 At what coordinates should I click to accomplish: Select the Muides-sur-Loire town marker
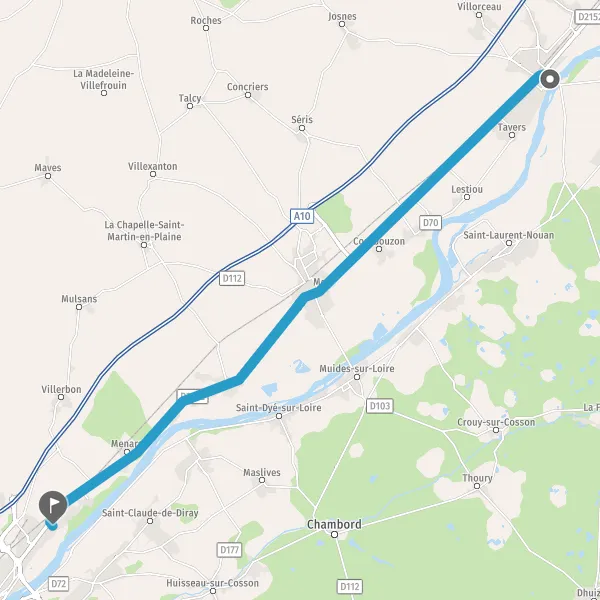[x=357, y=377]
